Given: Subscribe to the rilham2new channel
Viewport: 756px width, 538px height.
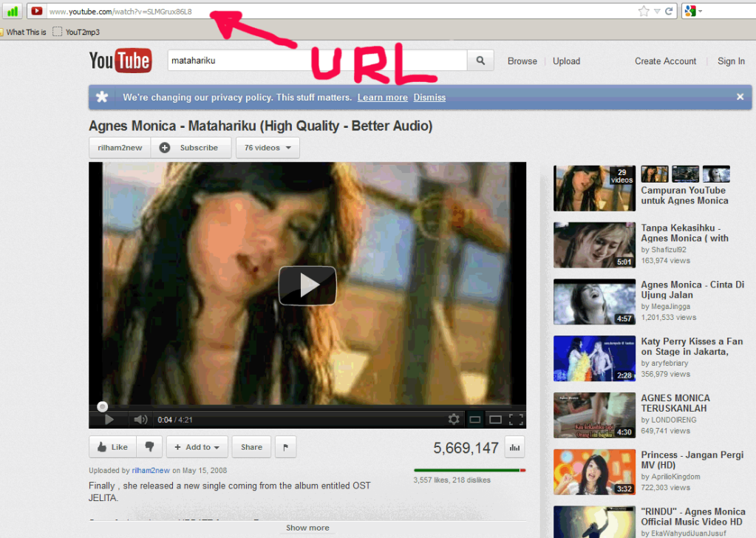Looking at the screenshot, I should (x=191, y=148).
